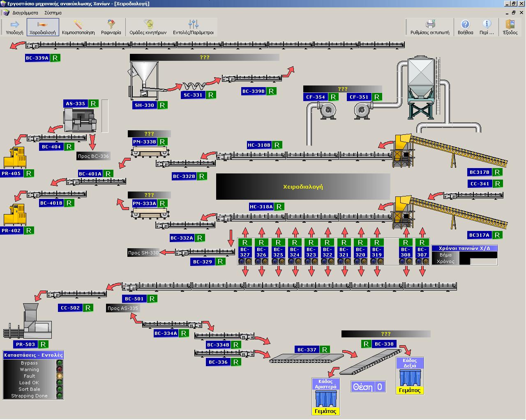This screenshot has width=526, height=420.
Task: Click the down arrow below BC-320
Action: (361, 271)
